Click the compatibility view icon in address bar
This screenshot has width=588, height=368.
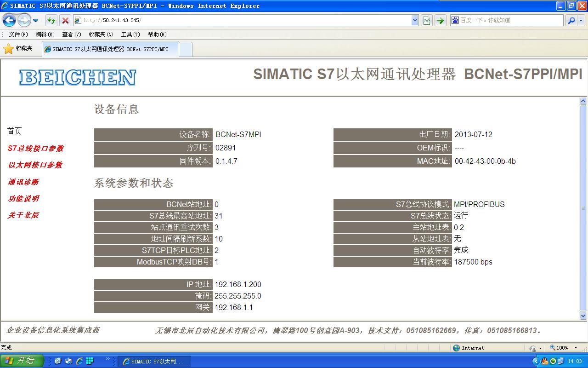(427, 20)
